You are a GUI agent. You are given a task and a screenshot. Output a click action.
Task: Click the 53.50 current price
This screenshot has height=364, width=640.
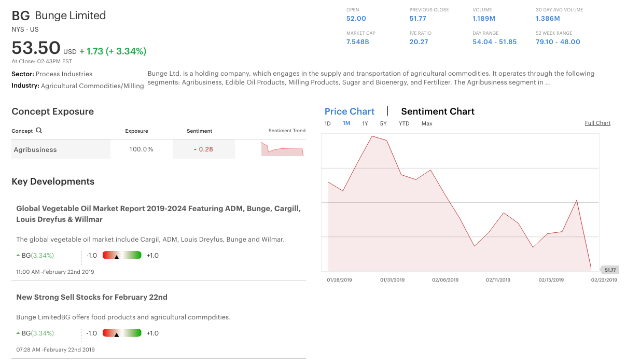36,48
